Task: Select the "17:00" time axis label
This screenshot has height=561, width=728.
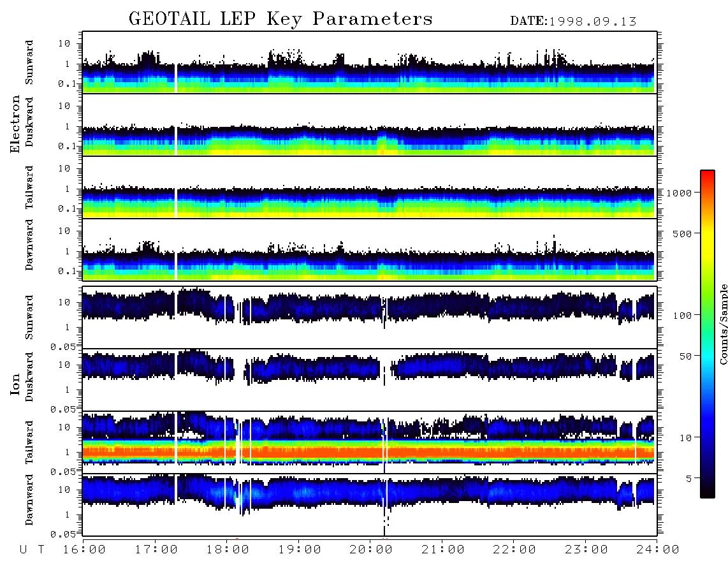Action: (x=156, y=550)
